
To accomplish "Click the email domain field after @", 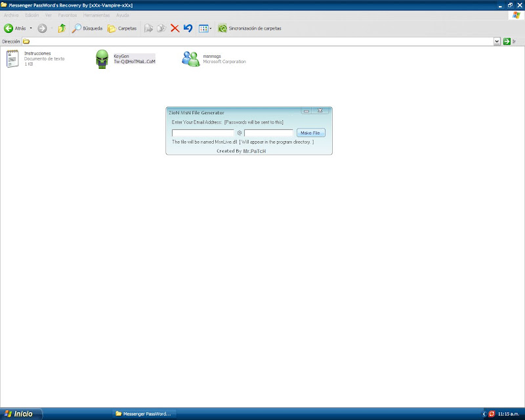I will pos(268,133).
